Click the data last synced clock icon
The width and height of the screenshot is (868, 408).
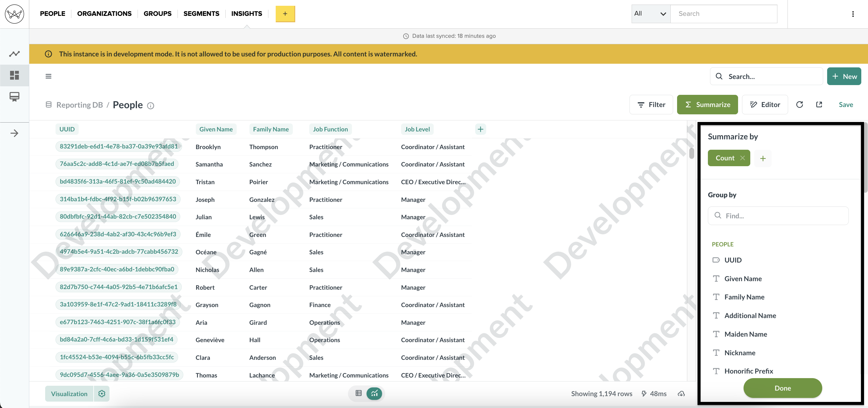406,36
